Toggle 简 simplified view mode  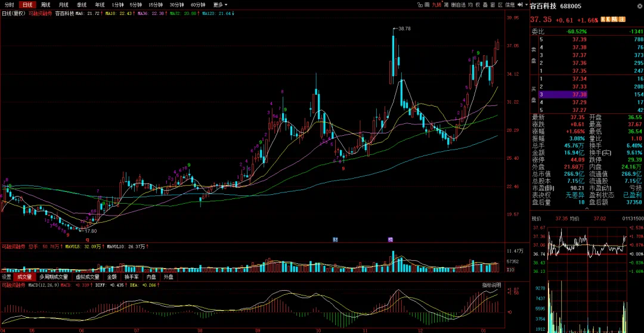446,5
